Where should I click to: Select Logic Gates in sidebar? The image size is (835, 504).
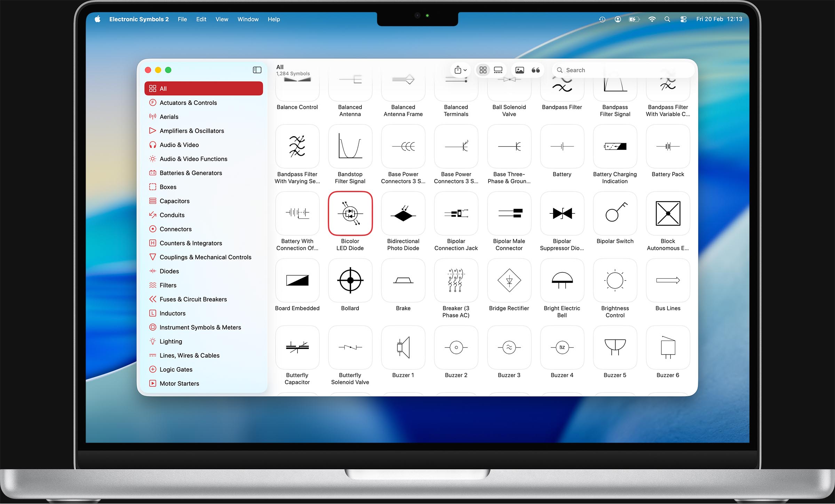pyautogui.click(x=176, y=369)
